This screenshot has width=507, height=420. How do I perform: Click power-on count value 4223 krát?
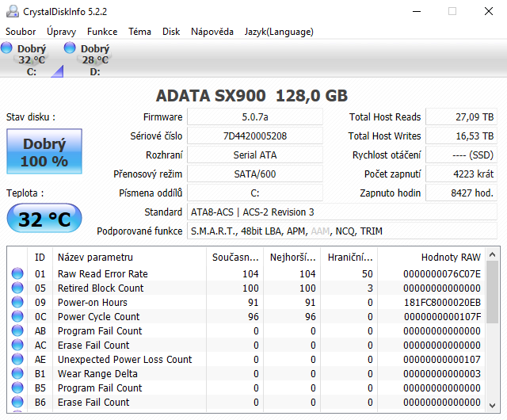pyautogui.click(x=461, y=174)
